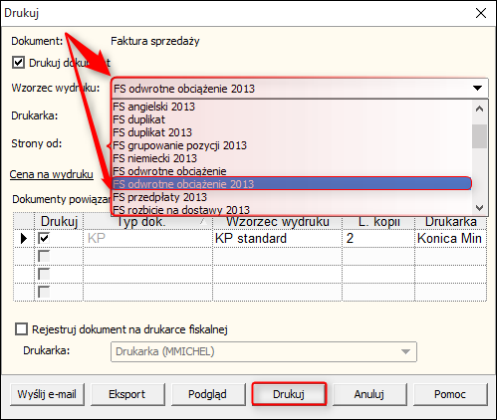Cancel the dialog with Anuluj
This screenshot has width=497, height=420.
(x=369, y=394)
